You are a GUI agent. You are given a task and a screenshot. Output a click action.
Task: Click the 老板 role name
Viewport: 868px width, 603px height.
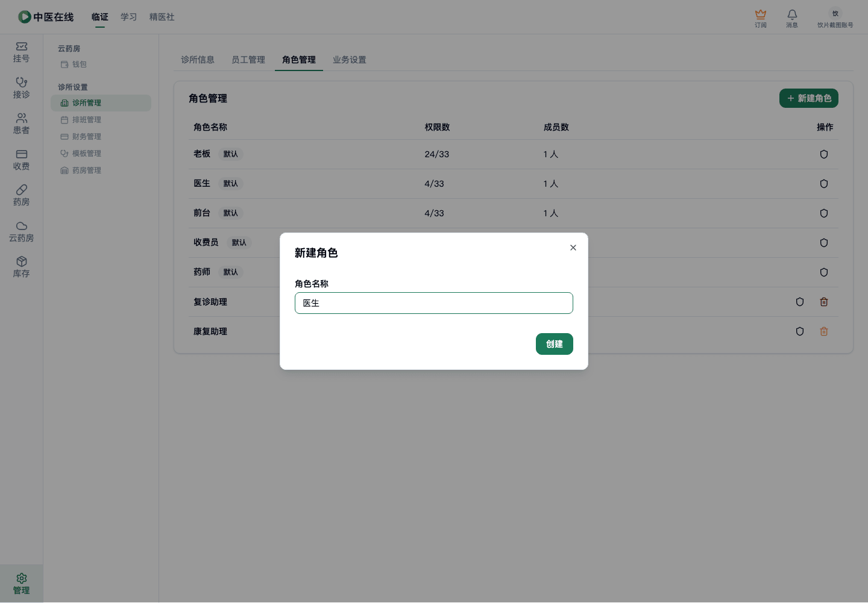click(202, 154)
